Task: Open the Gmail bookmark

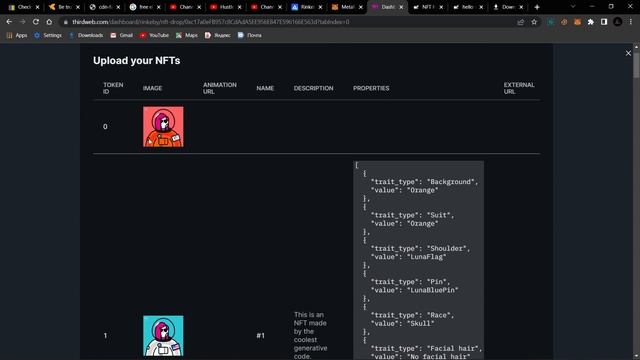Action: (122, 36)
